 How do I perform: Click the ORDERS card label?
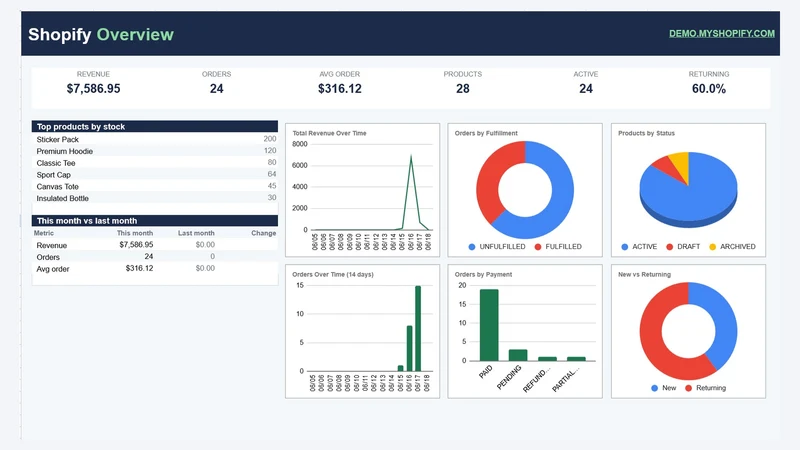[x=216, y=74]
